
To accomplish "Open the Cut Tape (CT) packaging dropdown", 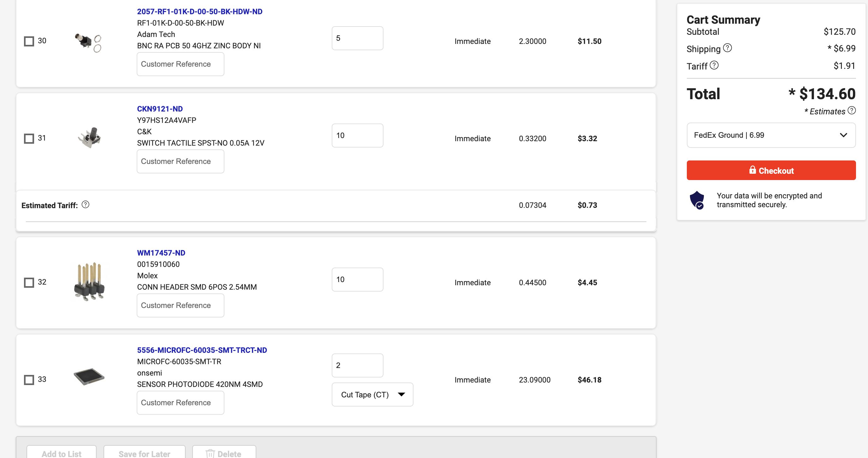I will pyautogui.click(x=372, y=395).
